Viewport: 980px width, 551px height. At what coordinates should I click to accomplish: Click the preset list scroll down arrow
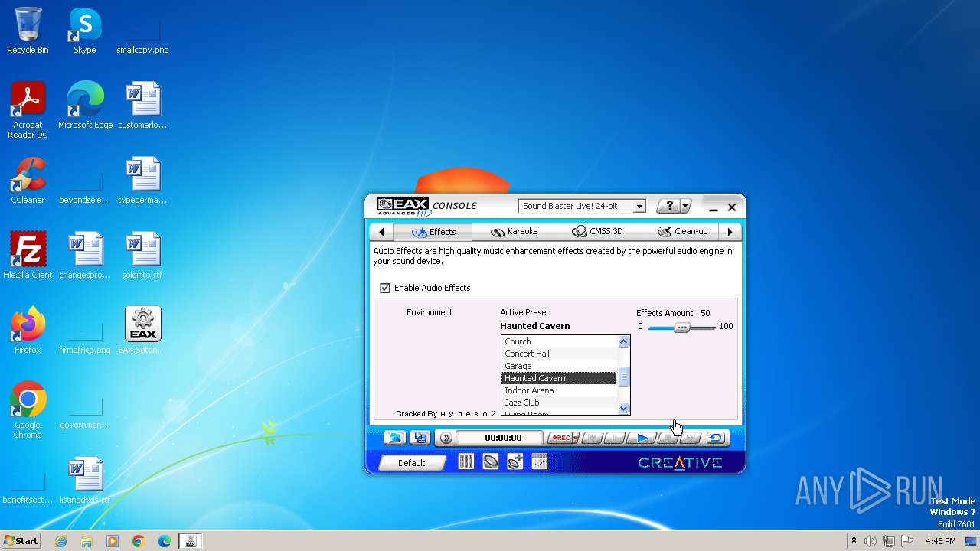coord(624,409)
